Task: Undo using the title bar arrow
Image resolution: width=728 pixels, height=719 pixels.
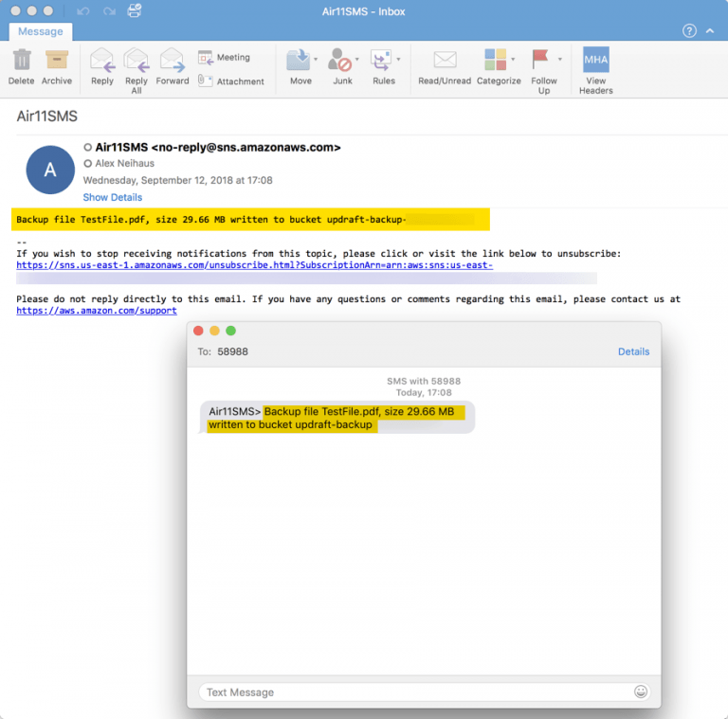Action: click(83, 11)
